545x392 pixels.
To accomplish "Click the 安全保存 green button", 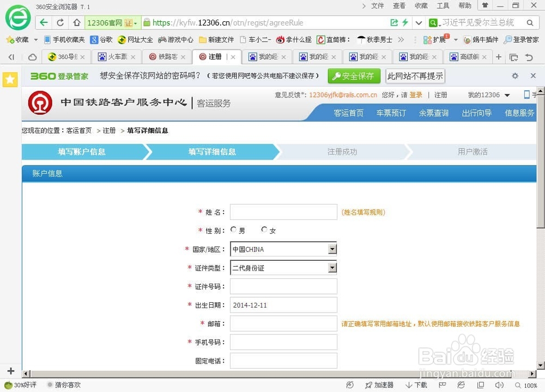I will (x=354, y=76).
